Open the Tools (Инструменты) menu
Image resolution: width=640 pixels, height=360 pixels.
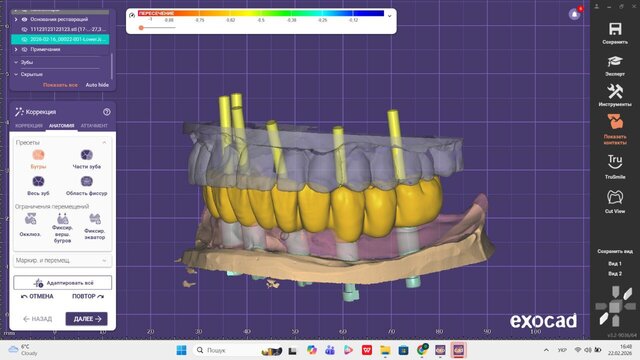[x=615, y=95]
